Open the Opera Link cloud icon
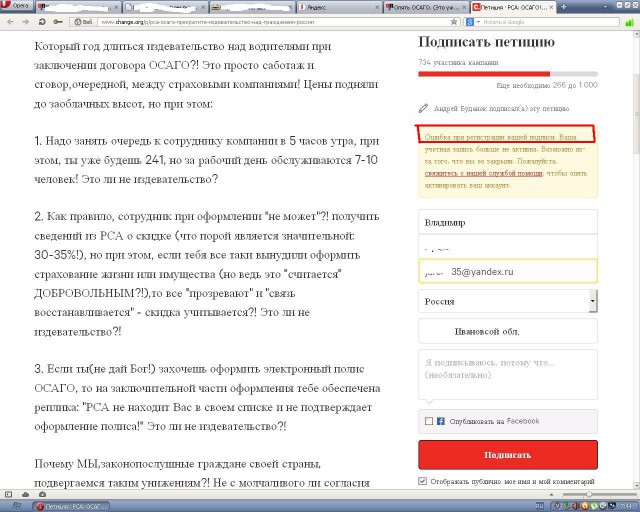This screenshot has width=640, height=512. coord(25,494)
